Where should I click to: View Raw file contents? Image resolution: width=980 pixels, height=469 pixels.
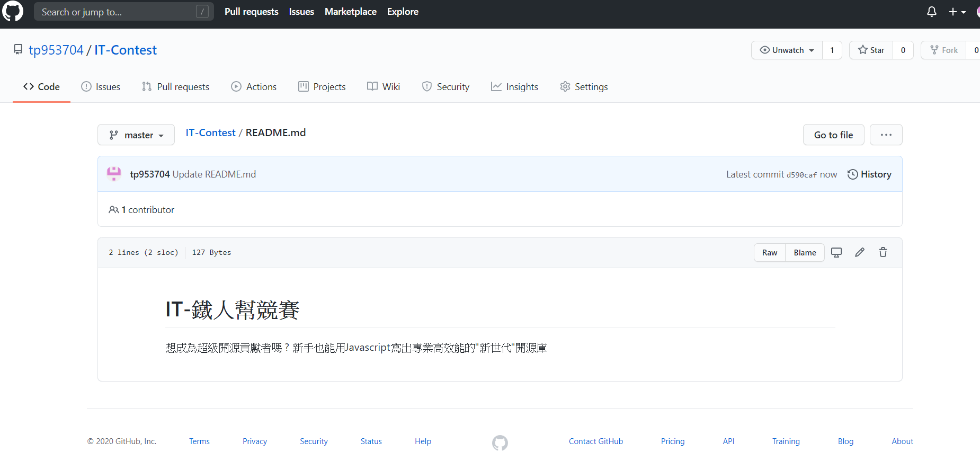pyautogui.click(x=770, y=252)
